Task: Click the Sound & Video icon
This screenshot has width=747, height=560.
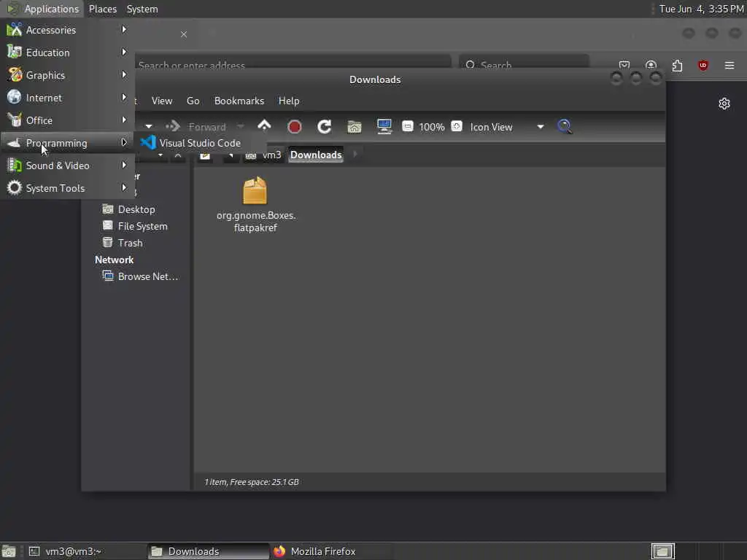Action: (x=15, y=166)
